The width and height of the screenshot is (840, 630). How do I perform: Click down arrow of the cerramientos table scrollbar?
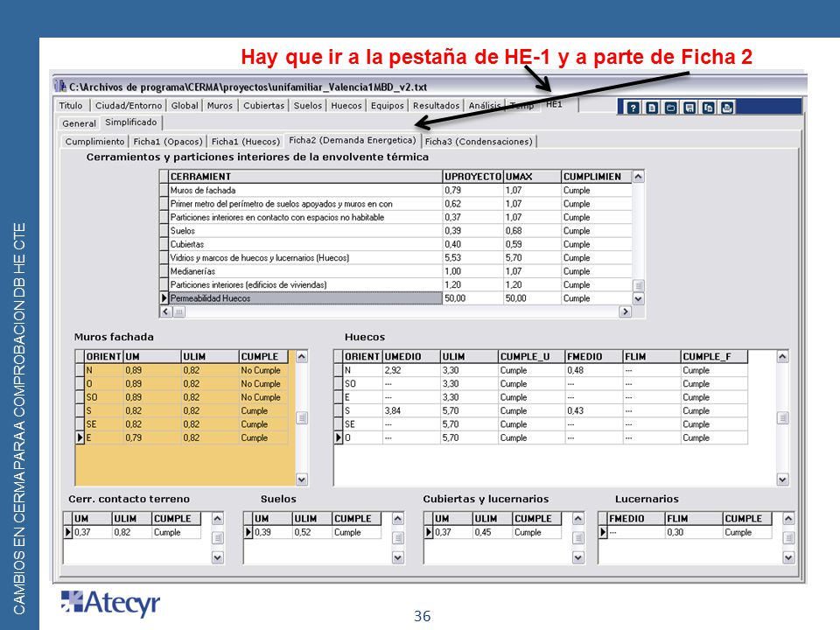pos(638,298)
